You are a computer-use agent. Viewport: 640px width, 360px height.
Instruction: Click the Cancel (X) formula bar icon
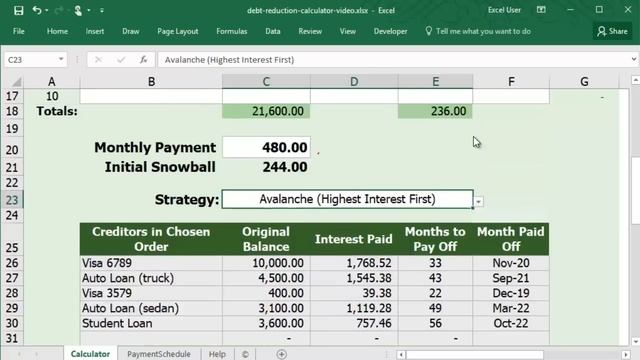98,60
